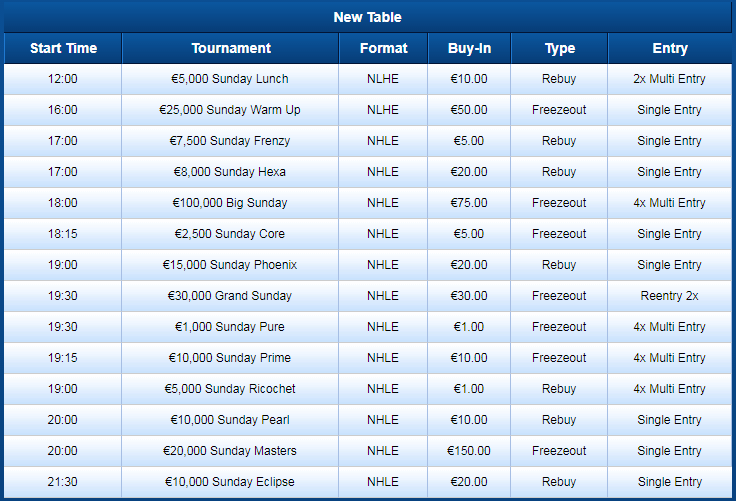The image size is (736, 501).
Task: Click the Start Time column header
Action: coord(63,48)
